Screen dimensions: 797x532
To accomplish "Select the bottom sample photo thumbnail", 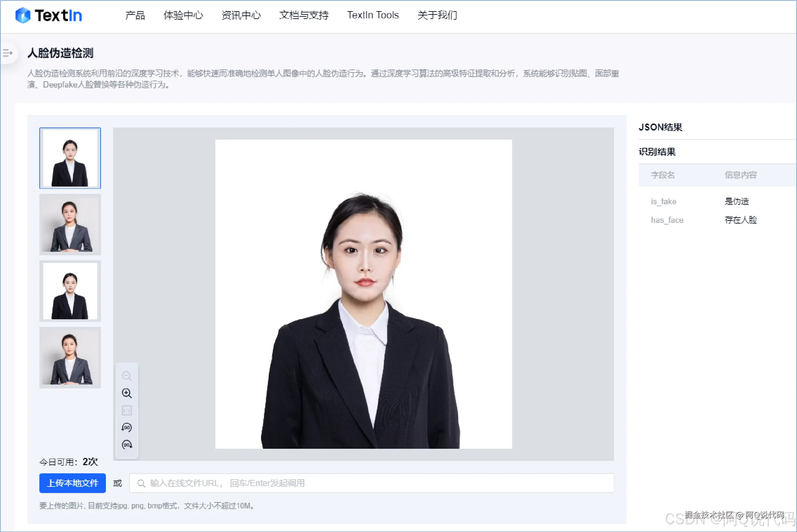I will click(70, 358).
